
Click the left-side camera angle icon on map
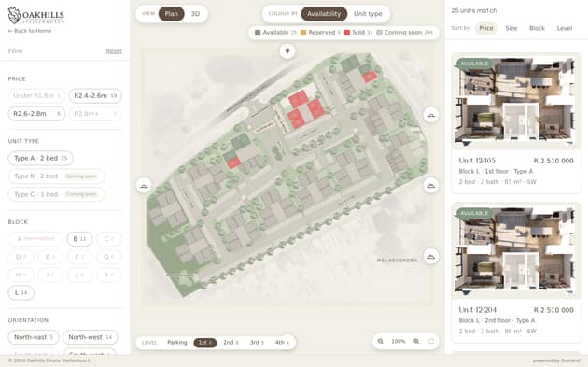tap(144, 186)
